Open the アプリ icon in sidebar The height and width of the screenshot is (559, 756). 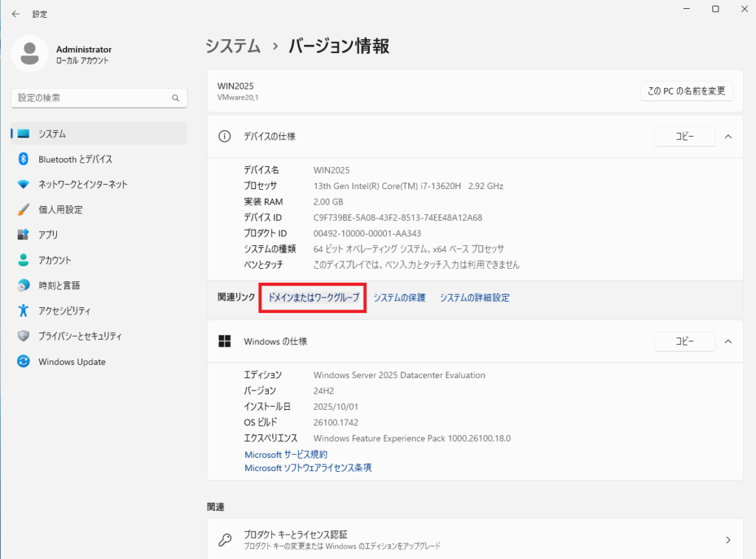23,235
